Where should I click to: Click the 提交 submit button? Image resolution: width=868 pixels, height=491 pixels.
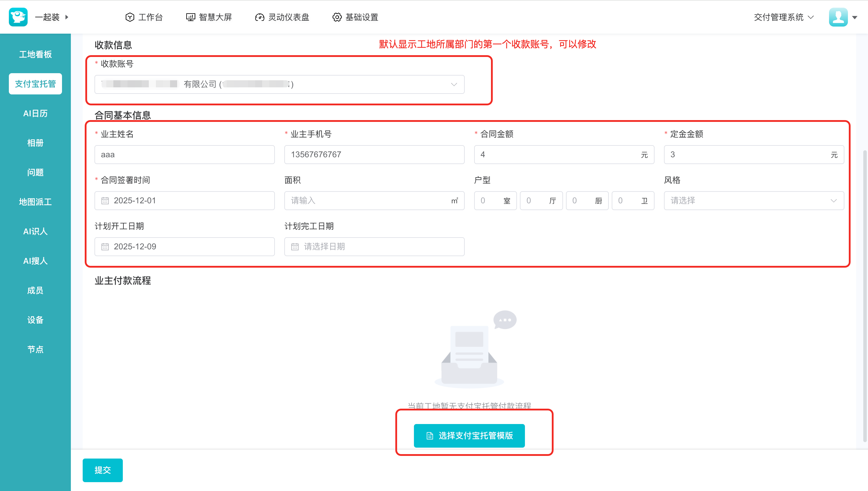tap(102, 470)
